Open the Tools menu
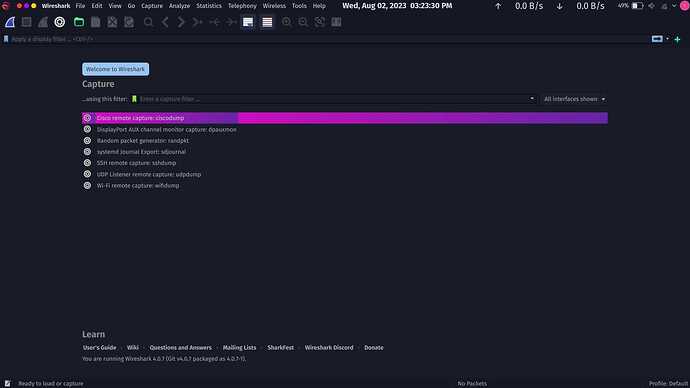This screenshot has width=690, height=388. click(299, 6)
